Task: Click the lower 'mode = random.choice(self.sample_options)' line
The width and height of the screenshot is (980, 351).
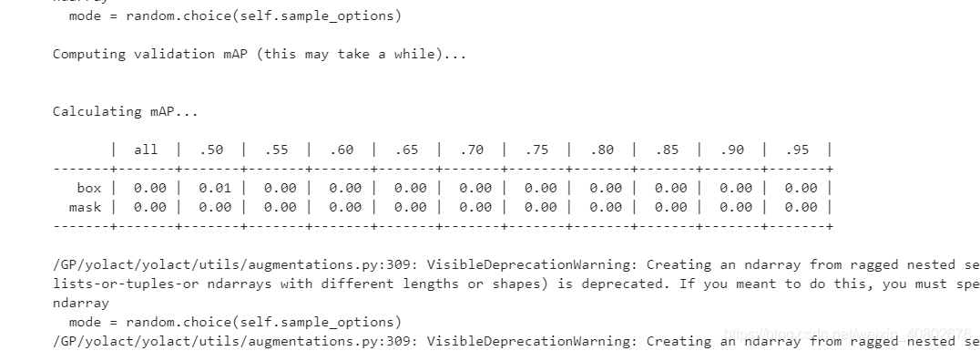Action: (x=235, y=322)
